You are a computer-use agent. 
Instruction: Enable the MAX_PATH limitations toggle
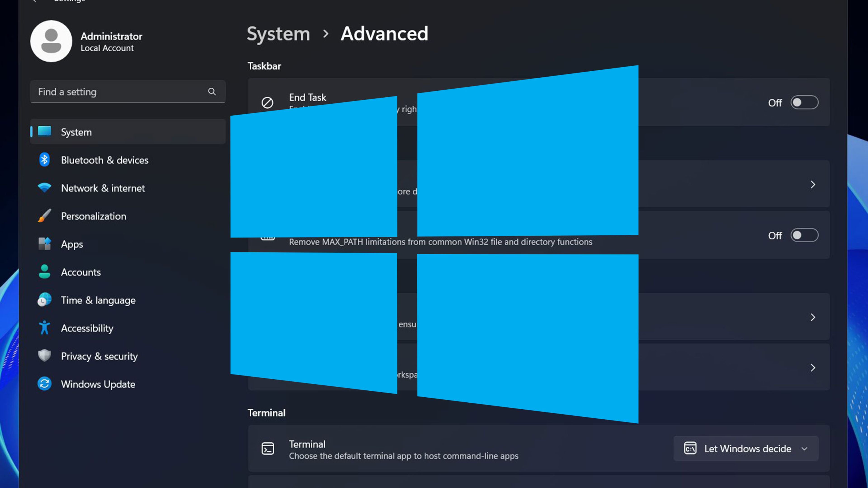(804, 235)
